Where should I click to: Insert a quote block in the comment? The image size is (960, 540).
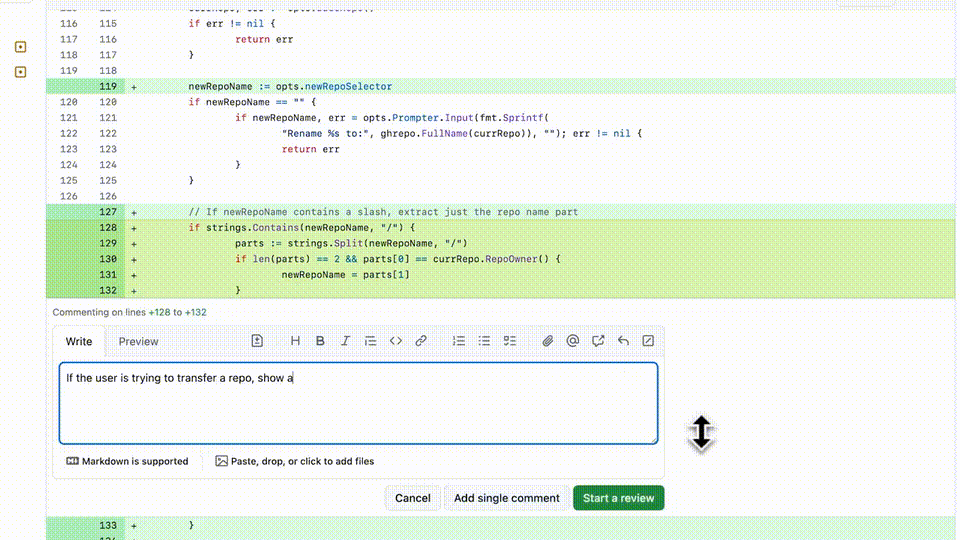coord(370,341)
